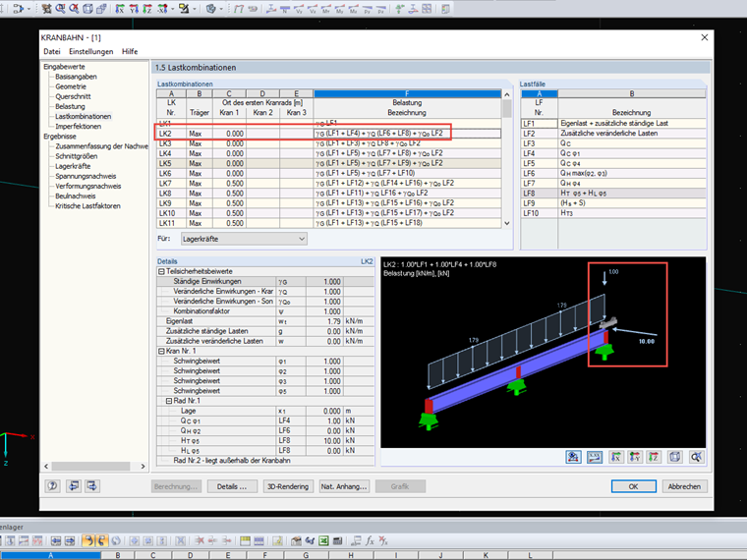Click the highlighted undo arrow in bottom toolbar
The image size is (747, 560).
pos(88,540)
